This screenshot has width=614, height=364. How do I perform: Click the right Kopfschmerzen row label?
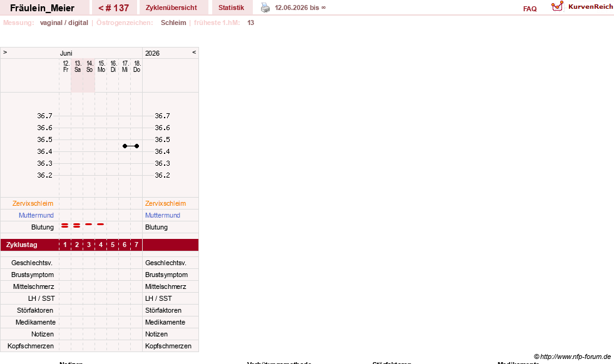tap(168, 346)
